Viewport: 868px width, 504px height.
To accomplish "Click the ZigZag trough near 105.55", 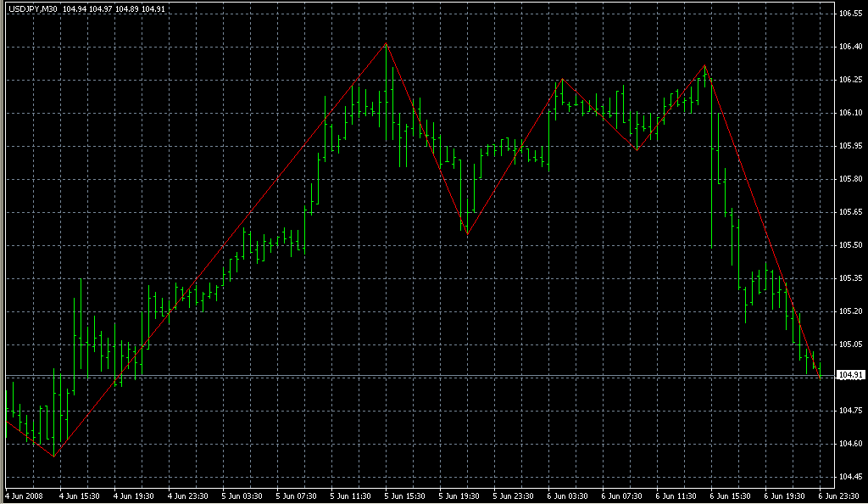I will 467,233.
